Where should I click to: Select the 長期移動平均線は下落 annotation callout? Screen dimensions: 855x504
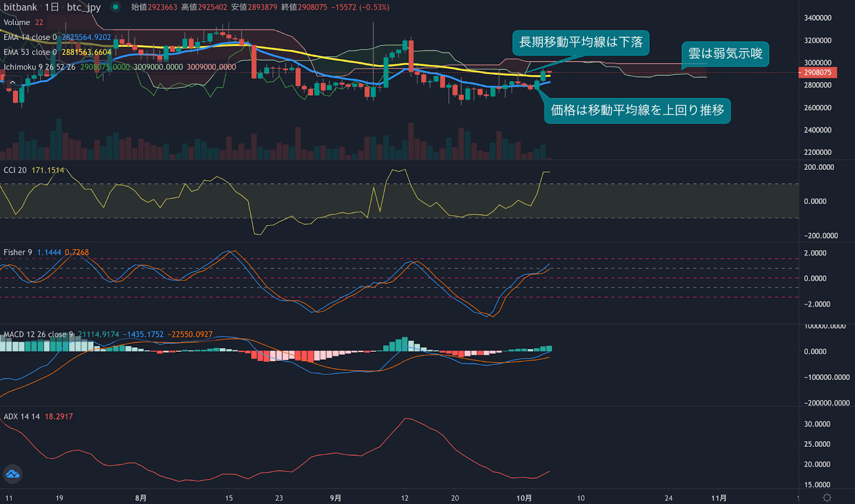point(580,43)
